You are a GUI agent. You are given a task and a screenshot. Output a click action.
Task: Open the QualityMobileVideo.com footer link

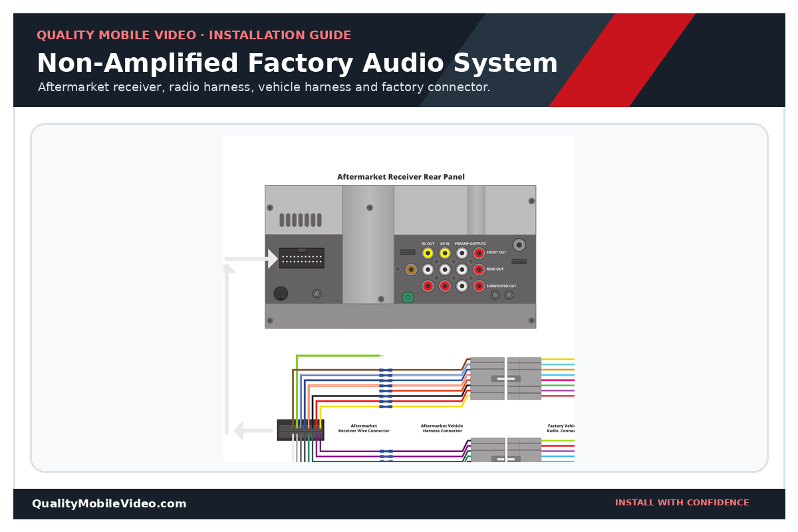tap(109, 504)
